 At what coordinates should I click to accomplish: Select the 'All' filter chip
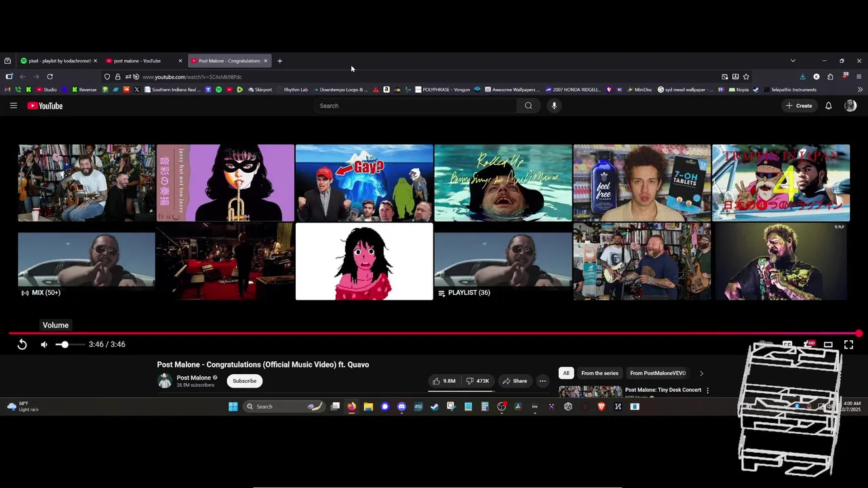[x=566, y=373]
